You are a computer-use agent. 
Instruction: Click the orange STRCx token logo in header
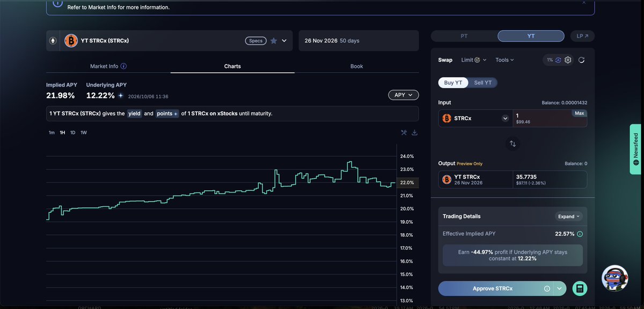71,40
